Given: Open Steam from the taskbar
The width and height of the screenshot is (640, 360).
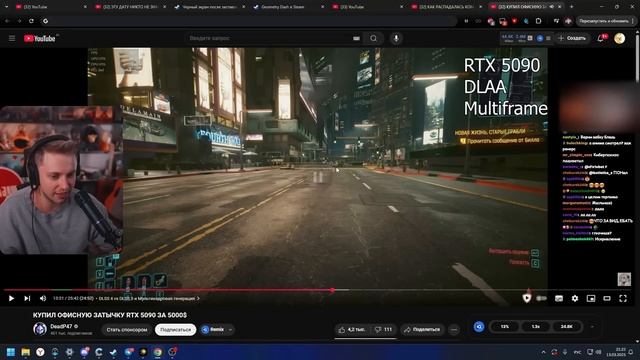Looking at the screenshot, I should pos(113,352).
